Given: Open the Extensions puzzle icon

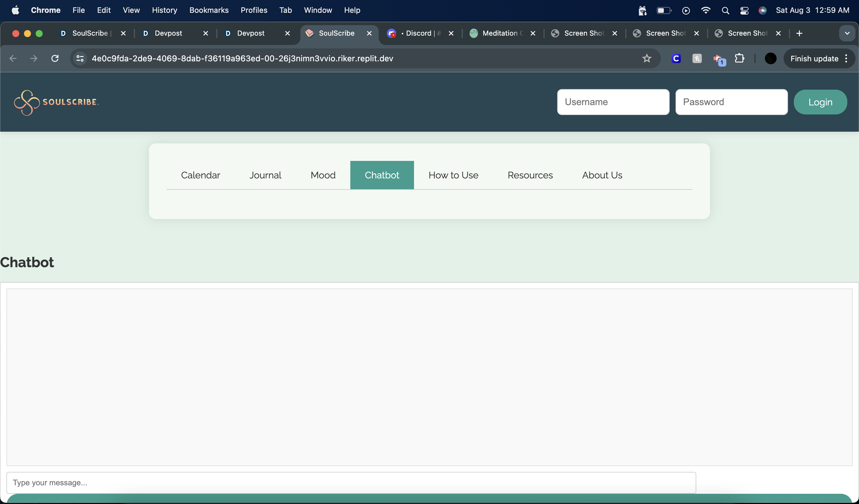Looking at the screenshot, I should point(739,59).
